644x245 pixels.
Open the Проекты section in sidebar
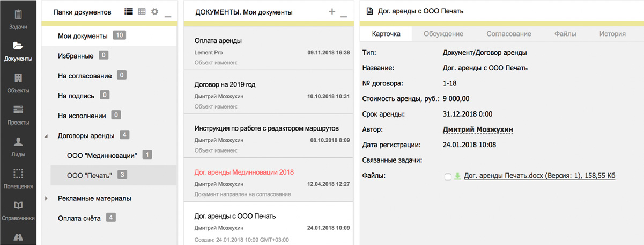18,115
